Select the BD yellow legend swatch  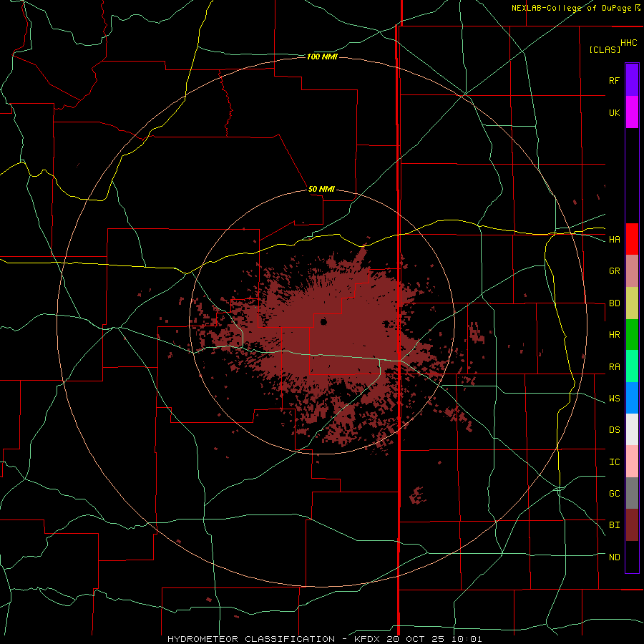(632, 303)
